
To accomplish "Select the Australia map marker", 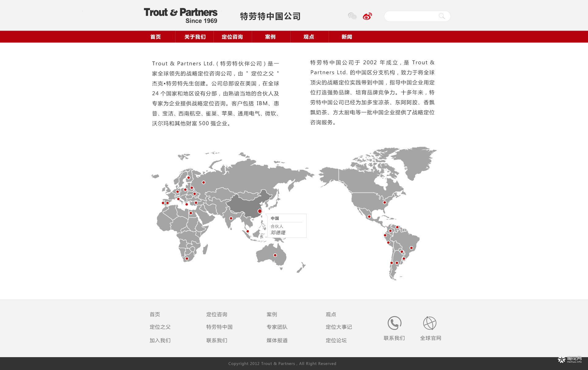I will (275, 255).
